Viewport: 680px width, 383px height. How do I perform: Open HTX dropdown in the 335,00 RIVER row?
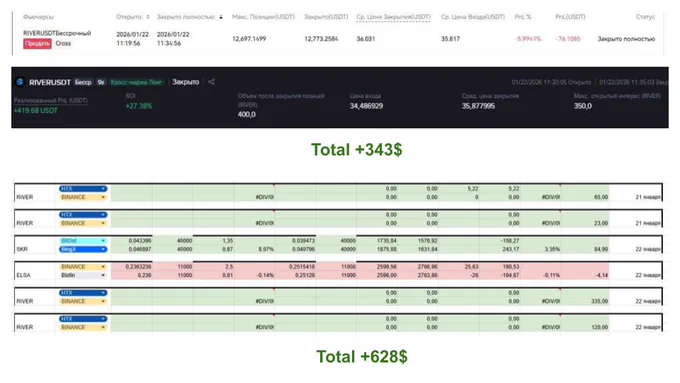[83, 293]
